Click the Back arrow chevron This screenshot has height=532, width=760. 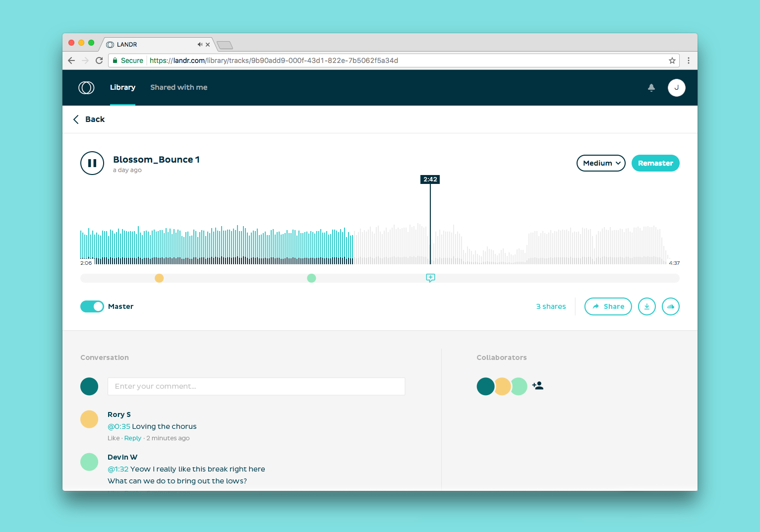pos(76,119)
